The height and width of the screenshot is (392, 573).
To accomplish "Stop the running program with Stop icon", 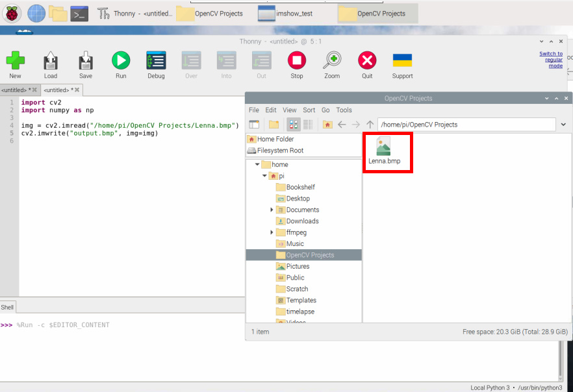I will (x=297, y=60).
